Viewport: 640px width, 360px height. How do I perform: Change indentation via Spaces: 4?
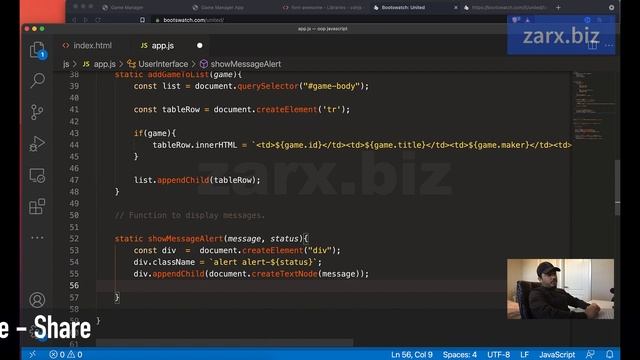pos(460,354)
